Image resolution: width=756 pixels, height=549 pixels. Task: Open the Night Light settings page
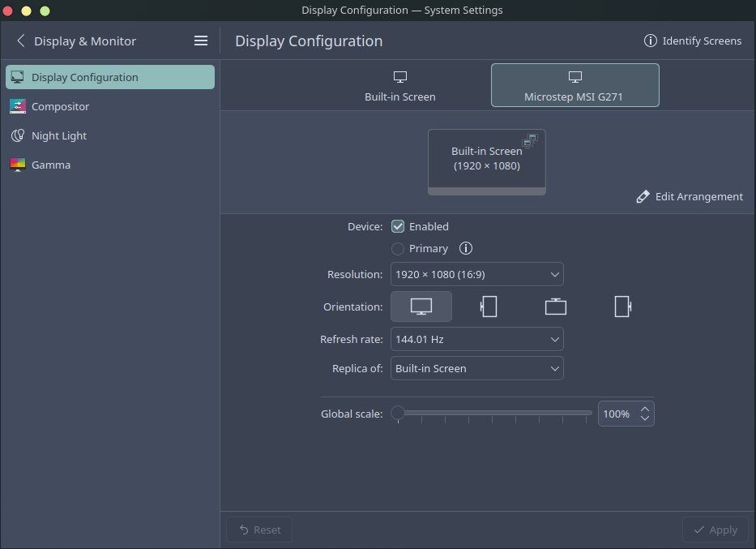[x=59, y=135]
